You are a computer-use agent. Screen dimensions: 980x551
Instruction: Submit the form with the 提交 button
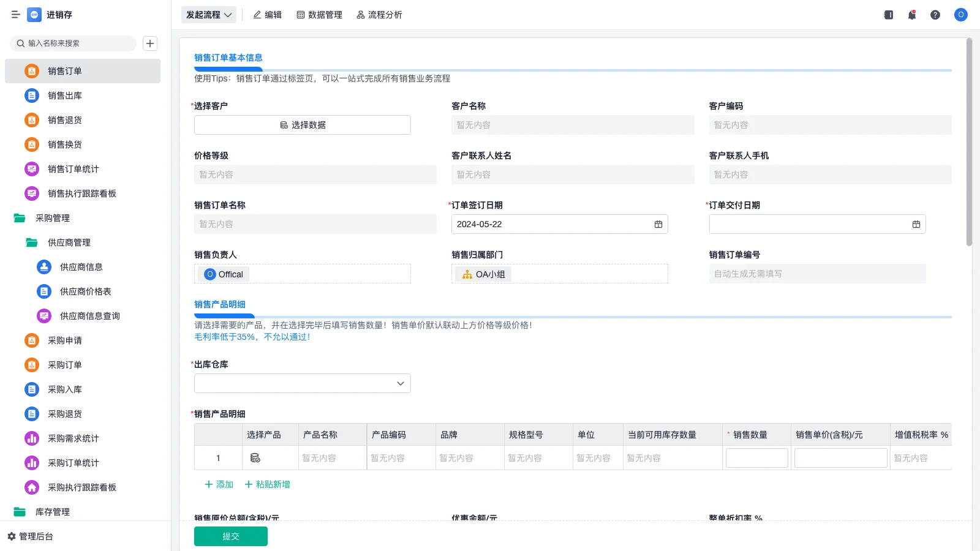(230, 536)
